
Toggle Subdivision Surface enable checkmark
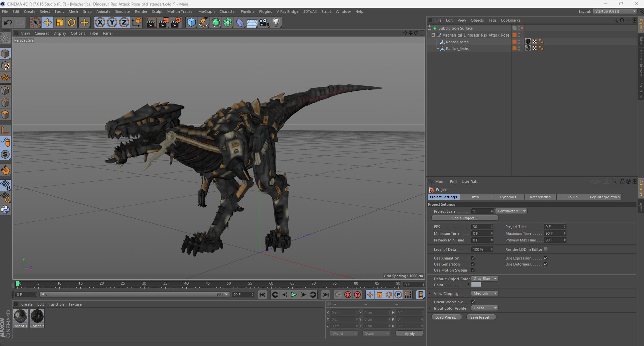pyautogui.click(x=522, y=28)
